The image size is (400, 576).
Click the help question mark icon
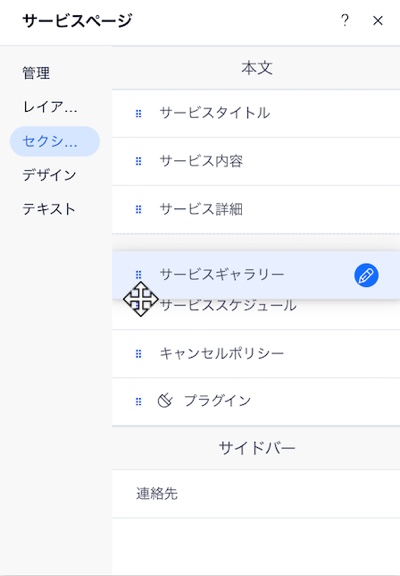click(345, 21)
